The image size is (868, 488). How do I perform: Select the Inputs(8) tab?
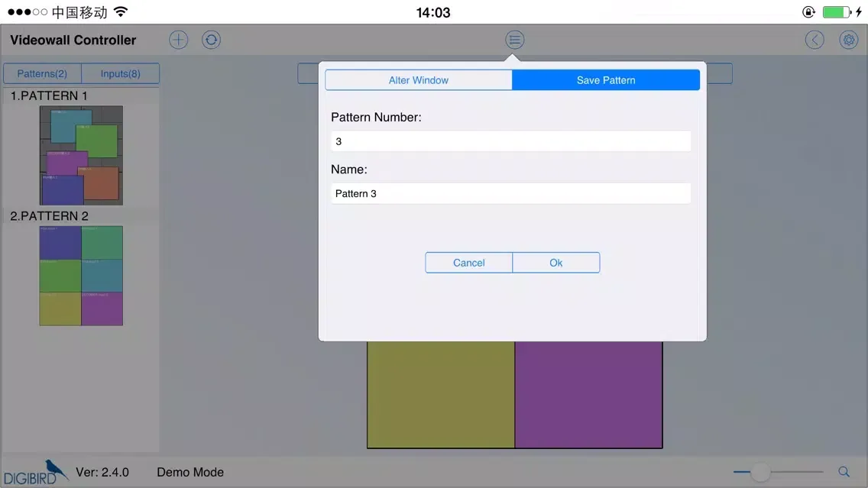point(120,73)
